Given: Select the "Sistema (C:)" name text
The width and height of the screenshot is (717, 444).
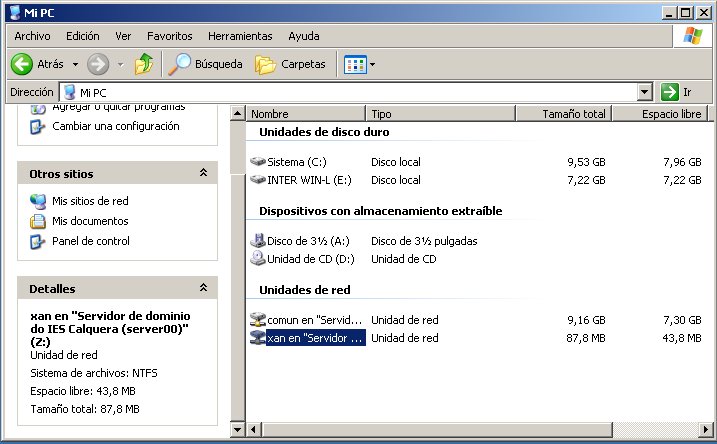Looking at the screenshot, I should coord(297,162).
